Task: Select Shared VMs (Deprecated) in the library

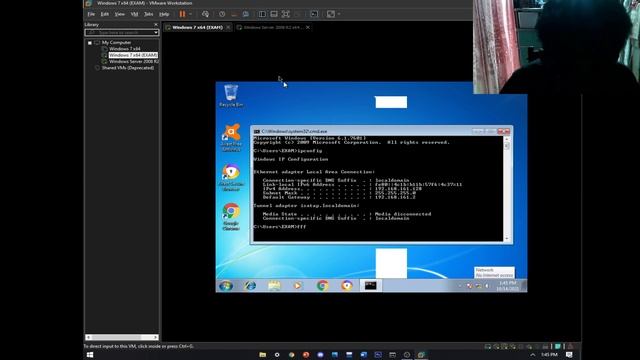Action: (x=128, y=68)
